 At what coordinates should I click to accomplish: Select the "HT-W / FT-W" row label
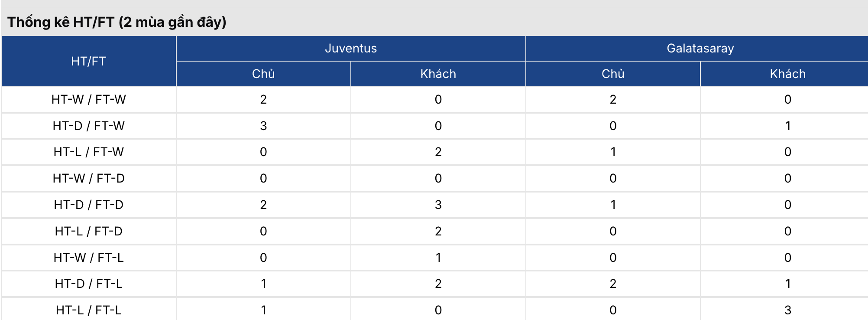[x=88, y=99]
